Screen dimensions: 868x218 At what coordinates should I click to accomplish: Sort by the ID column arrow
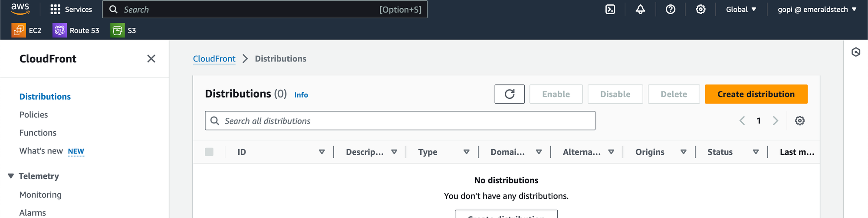click(x=322, y=152)
